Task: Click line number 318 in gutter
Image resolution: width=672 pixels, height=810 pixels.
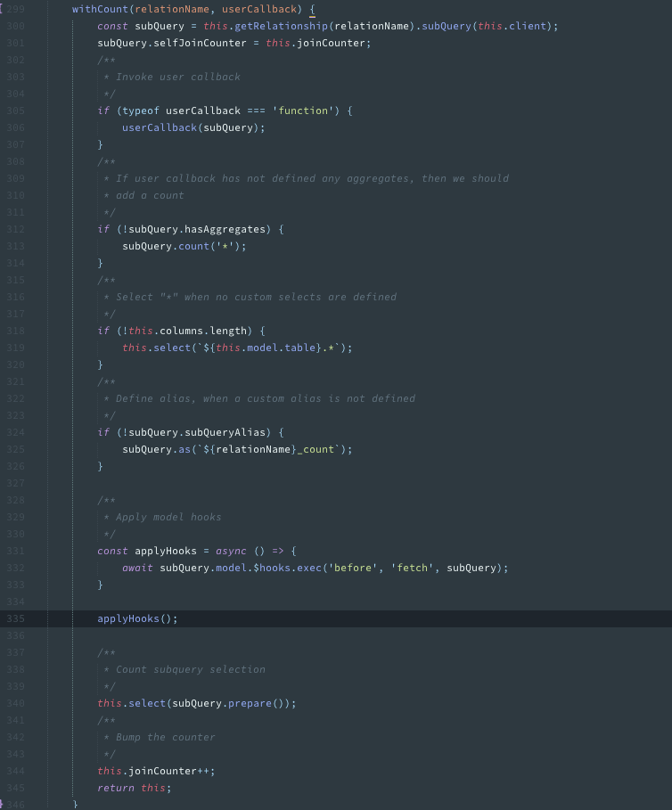Action: coord(15,331)
